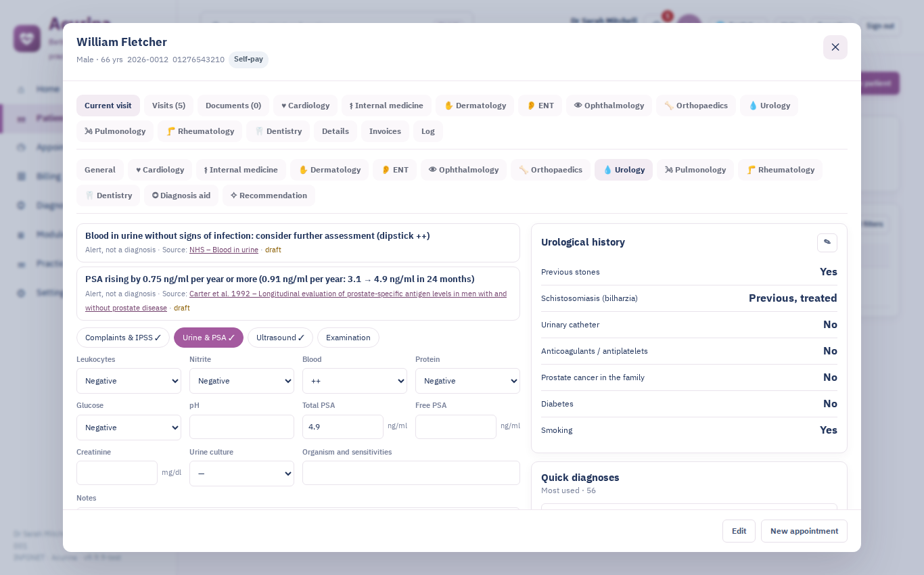Screen dimensions: 924x575
Task: Expand the Leukocytes dropdown
Action: pyautogui.click(x=129, y=381)
